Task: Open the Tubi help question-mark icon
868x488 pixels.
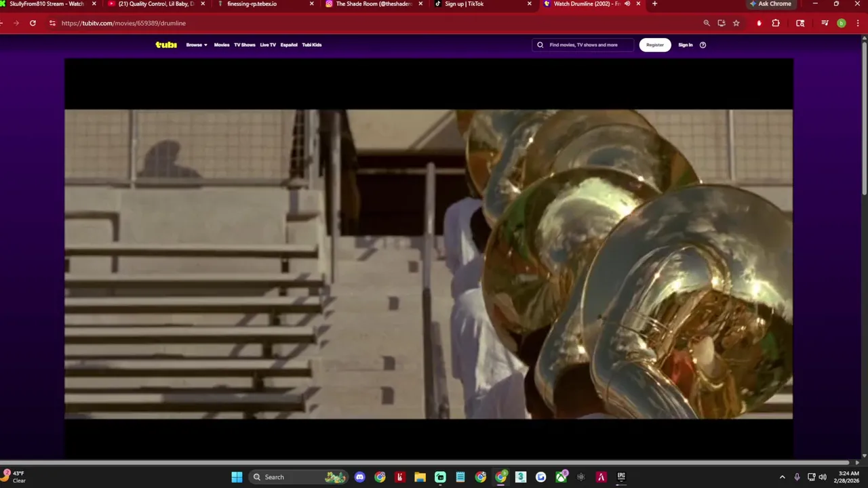Action: (703, 45)
